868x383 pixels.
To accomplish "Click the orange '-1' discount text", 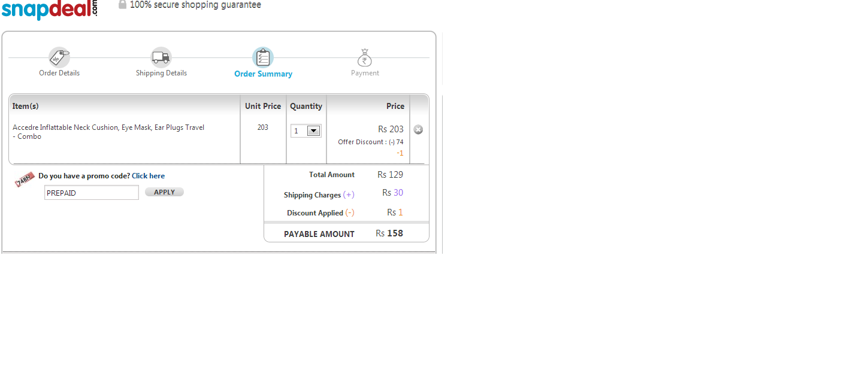I will (400, 153).
